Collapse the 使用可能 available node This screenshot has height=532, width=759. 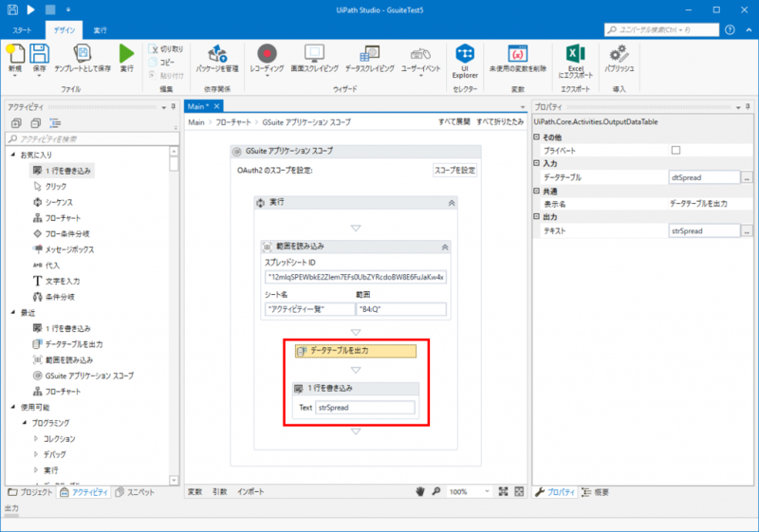(13, 407)
